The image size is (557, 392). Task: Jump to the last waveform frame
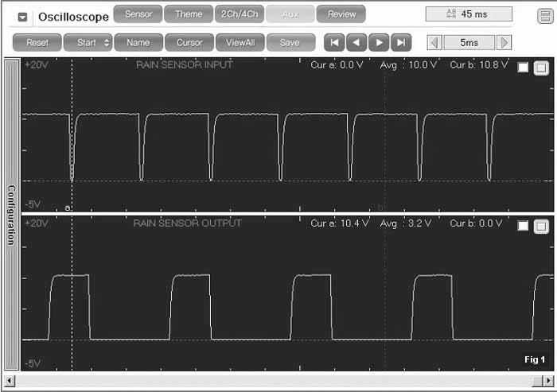tap(400, 42)
